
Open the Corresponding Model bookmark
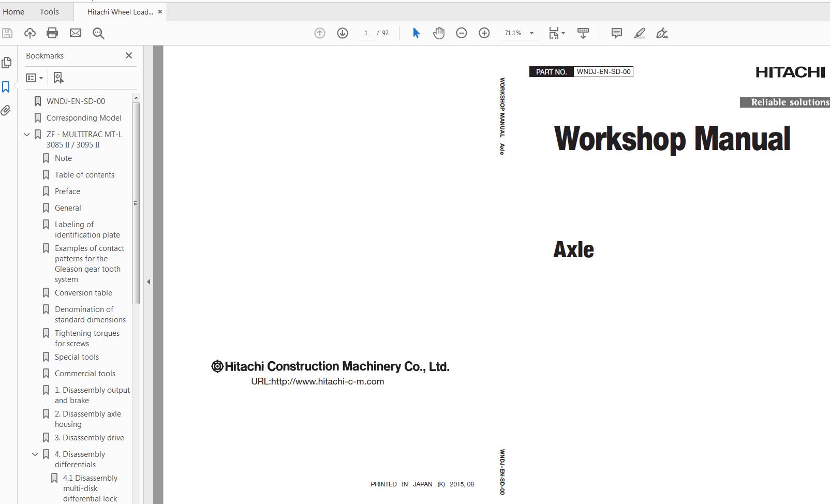click(x=84, y=118)
